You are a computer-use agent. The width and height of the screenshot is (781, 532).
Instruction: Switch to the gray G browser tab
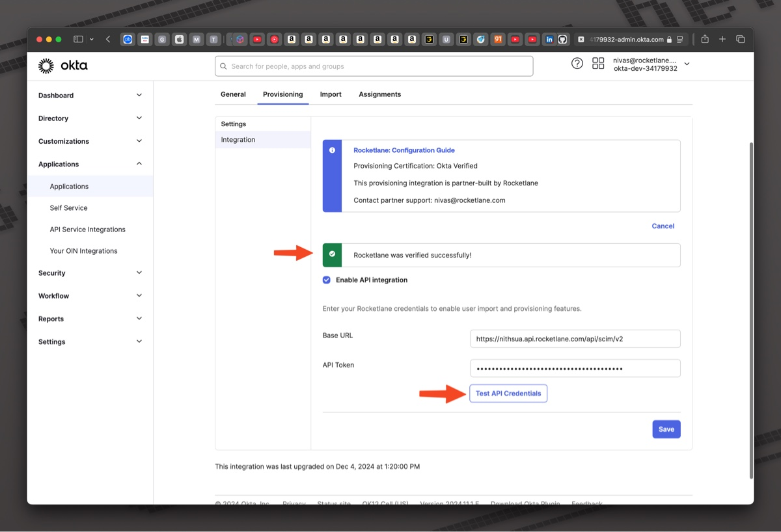click(x=162, y=40)
